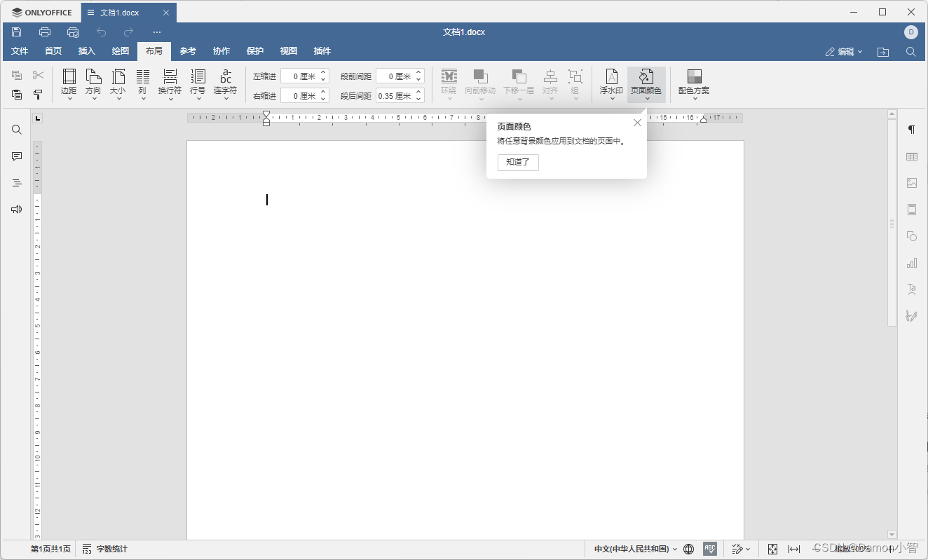This screenshot has width=928, height=560.
Task: Open the 边距 margins tool
Action: coord(69,85)
